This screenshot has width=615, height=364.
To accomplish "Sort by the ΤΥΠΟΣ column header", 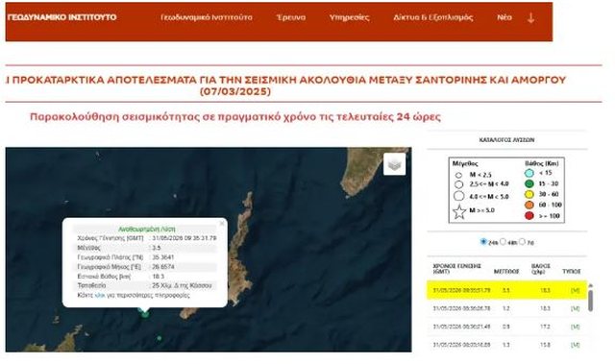I will pos(572,271).
